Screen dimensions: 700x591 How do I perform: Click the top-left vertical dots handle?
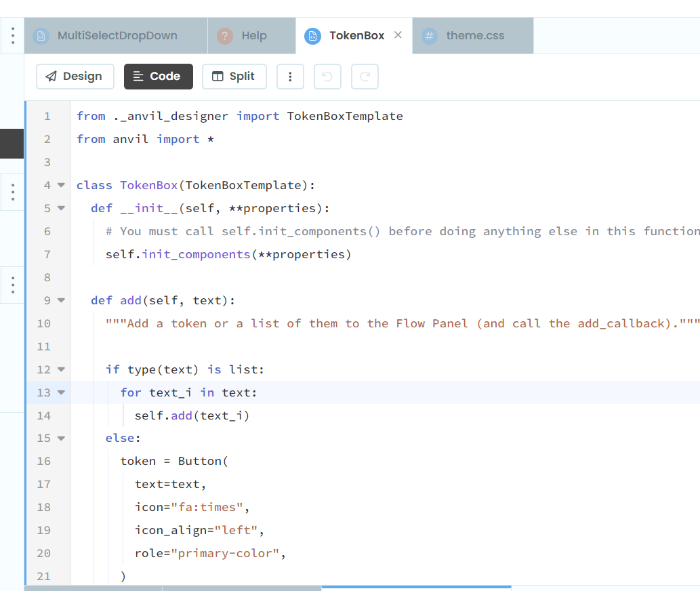12,36
